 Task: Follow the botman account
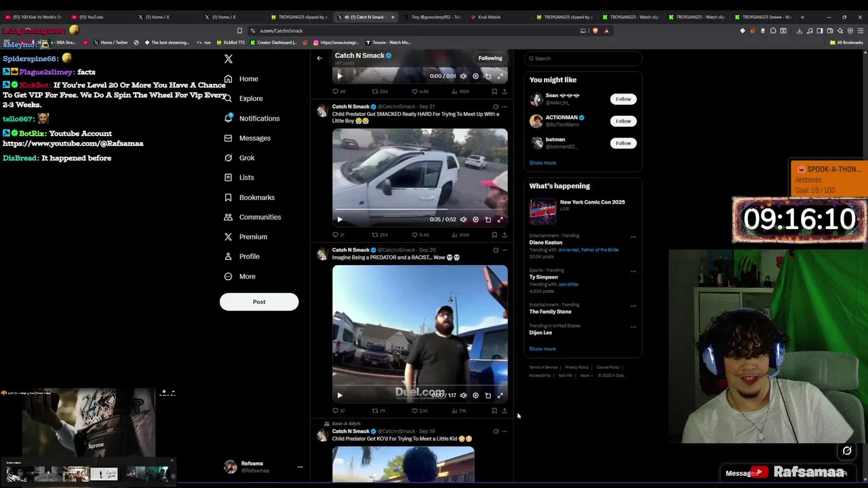coord(623,143)
